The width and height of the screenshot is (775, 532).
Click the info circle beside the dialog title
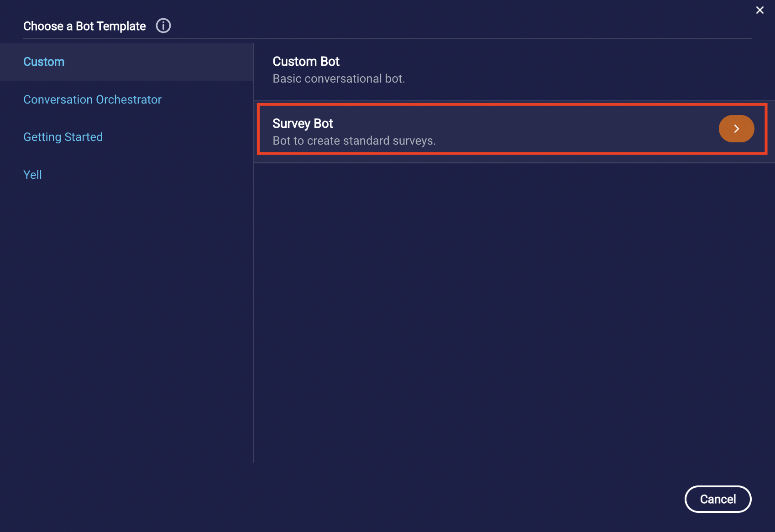(163, 26)
